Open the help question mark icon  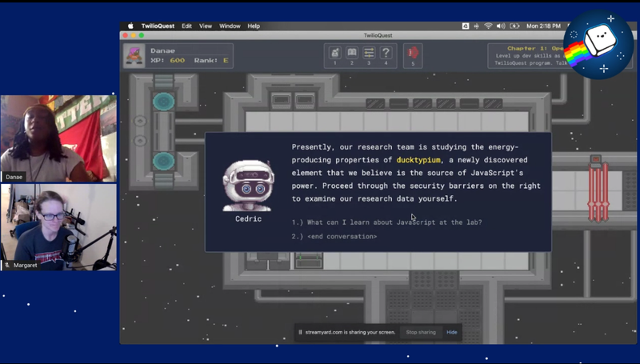[x=386, y=53]
